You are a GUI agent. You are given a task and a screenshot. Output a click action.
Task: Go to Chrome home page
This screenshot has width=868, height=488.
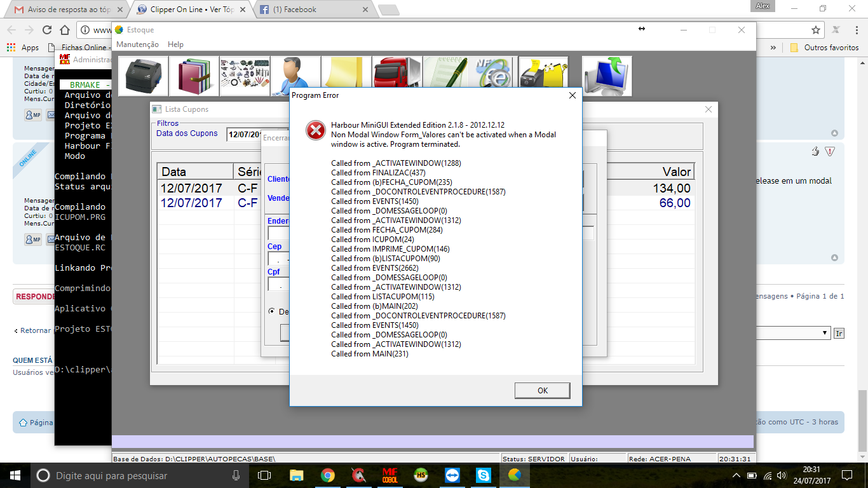click(x=65, y=30)
